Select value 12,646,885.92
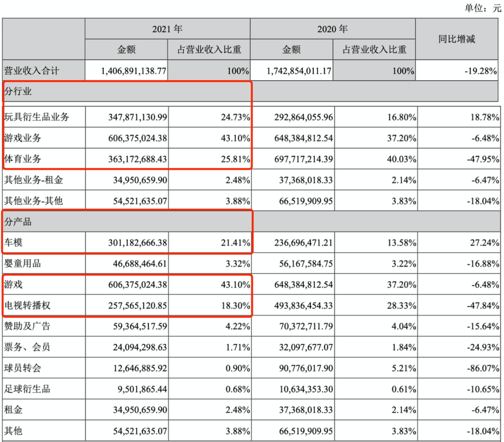Viewport: 504px width, 442px height. [x=140, y=368]
